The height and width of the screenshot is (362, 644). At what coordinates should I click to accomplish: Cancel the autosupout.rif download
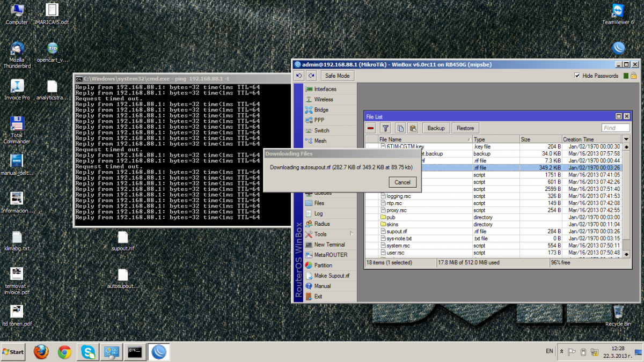click(x=402, y=182)
